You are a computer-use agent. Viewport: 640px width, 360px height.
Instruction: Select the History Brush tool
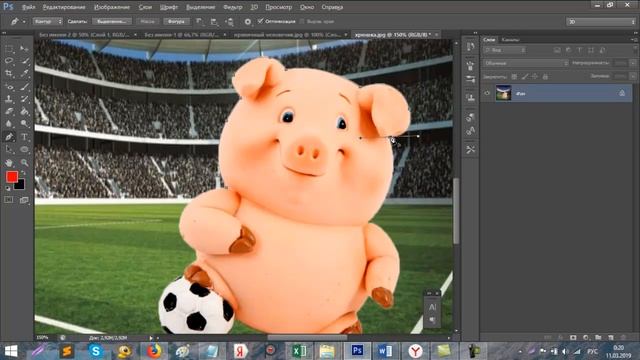tap(24, 99)
